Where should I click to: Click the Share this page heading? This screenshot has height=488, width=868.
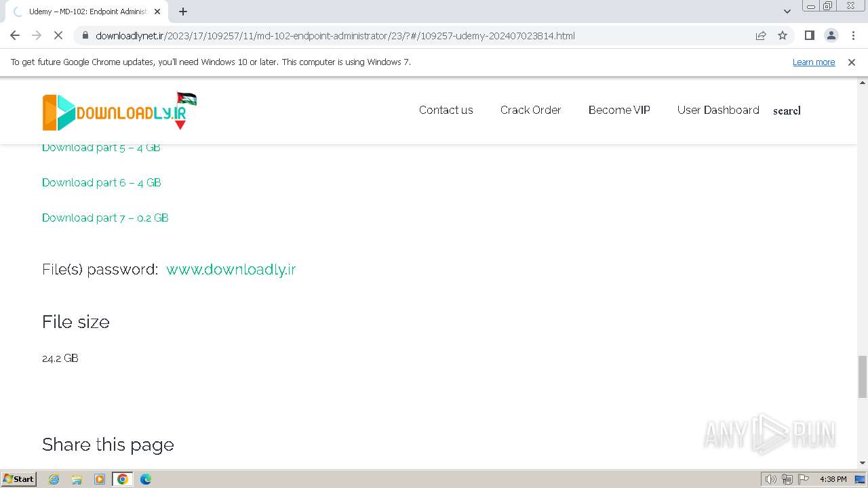[x=108, y=445]
